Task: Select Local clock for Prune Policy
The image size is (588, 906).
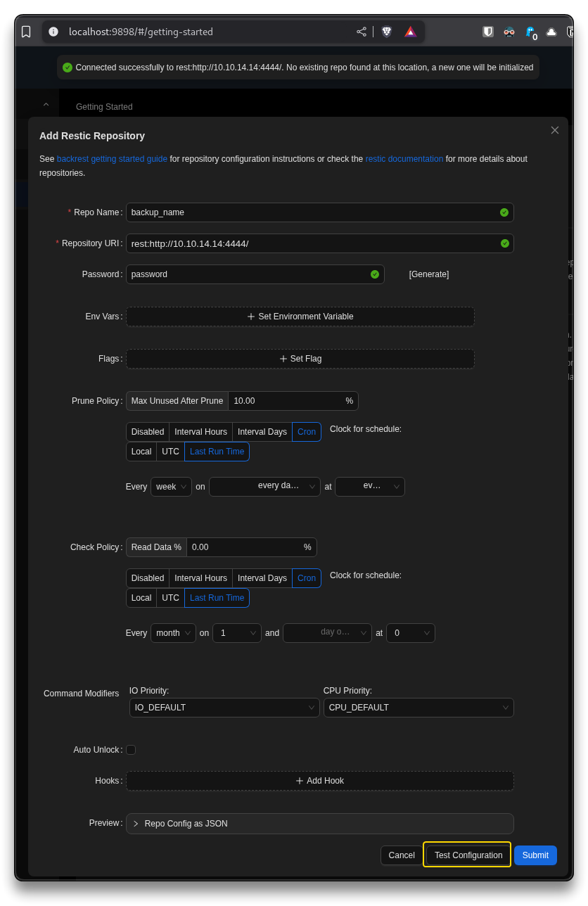Action: point(141,452)
